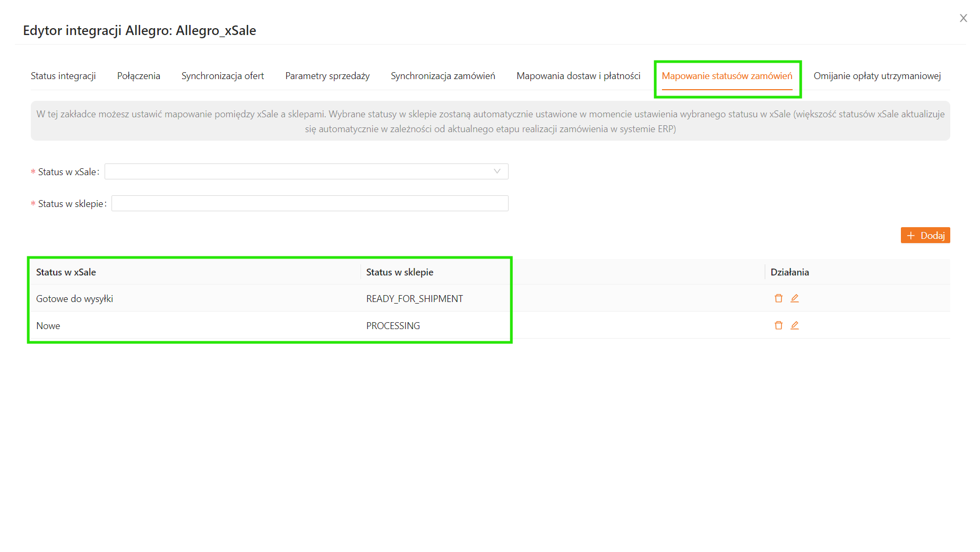Close the Allegro integration editor
980x552 pixels.
pos(963,19)
